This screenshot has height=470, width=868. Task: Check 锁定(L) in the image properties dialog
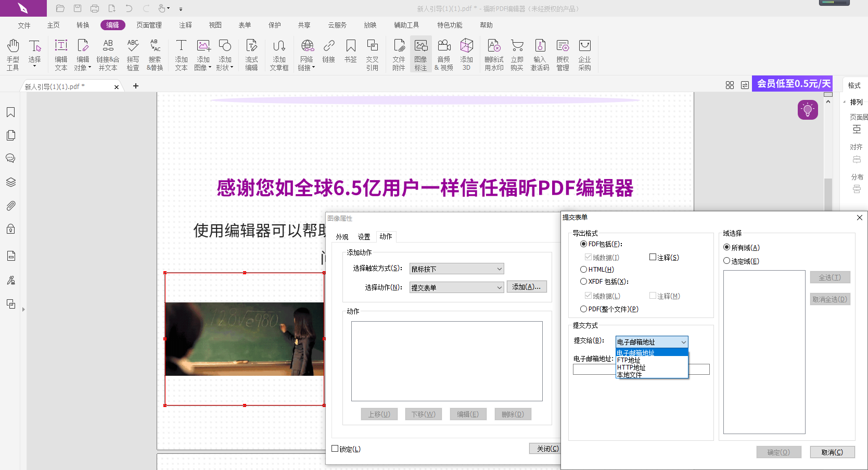[335, 448]
